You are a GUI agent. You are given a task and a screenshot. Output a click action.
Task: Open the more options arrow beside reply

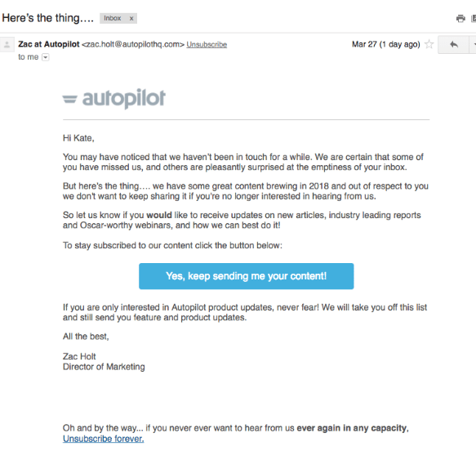tap(474, 45)
